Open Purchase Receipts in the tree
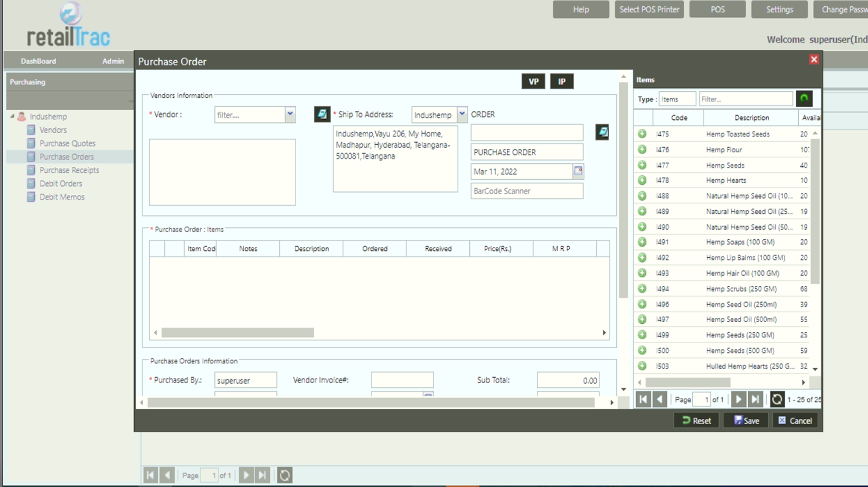Image resolution: width=868 pixels, height=487 pixels. 69,170
